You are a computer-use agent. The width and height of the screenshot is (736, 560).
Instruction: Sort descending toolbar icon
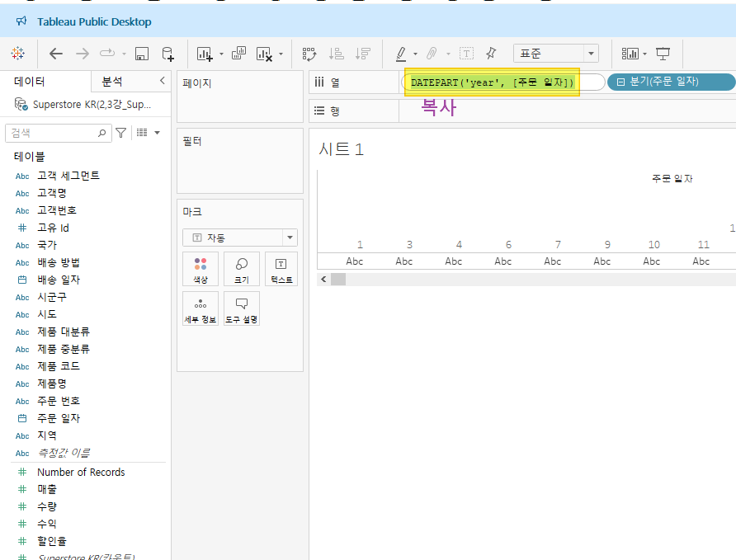pos(363,54)
